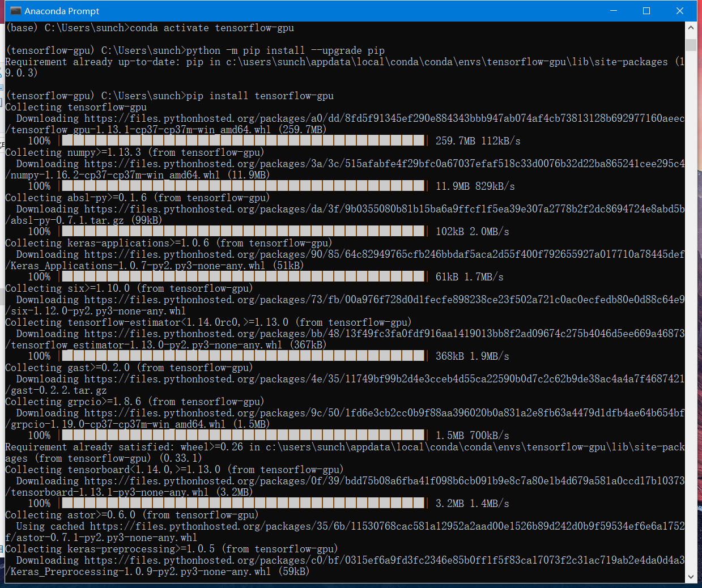The width and height of the screenshot is (702, 588).
Task: Click the tensorflow_estimator-1.13.0 wheel filename
Action: (146, 345)
